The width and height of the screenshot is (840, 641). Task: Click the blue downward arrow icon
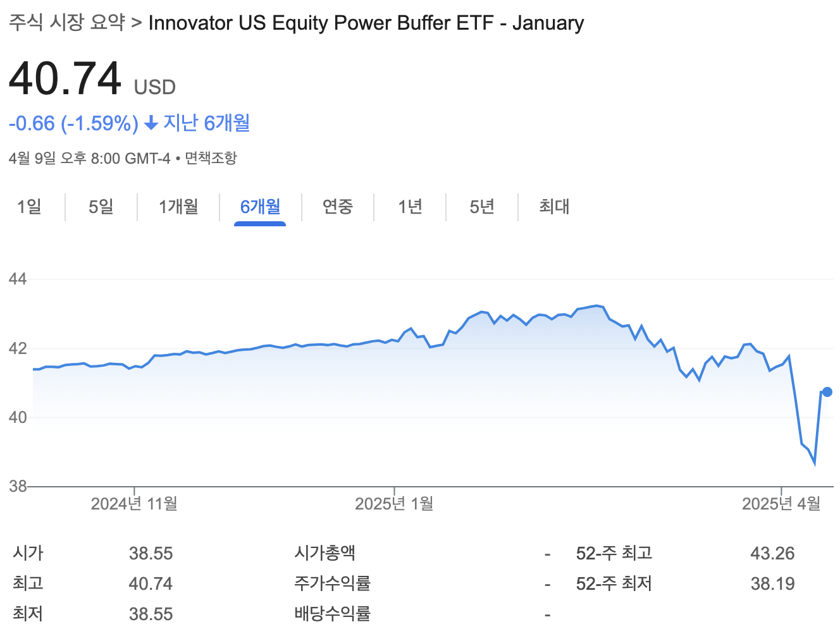tap(150, 124)
